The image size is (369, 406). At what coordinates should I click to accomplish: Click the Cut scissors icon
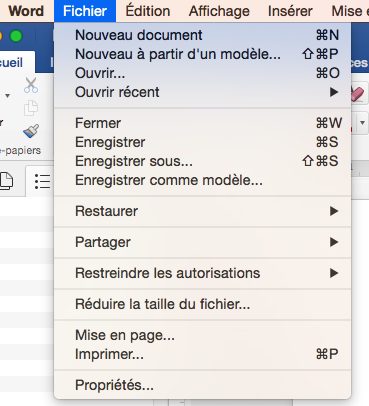click(x=31, y=85)
